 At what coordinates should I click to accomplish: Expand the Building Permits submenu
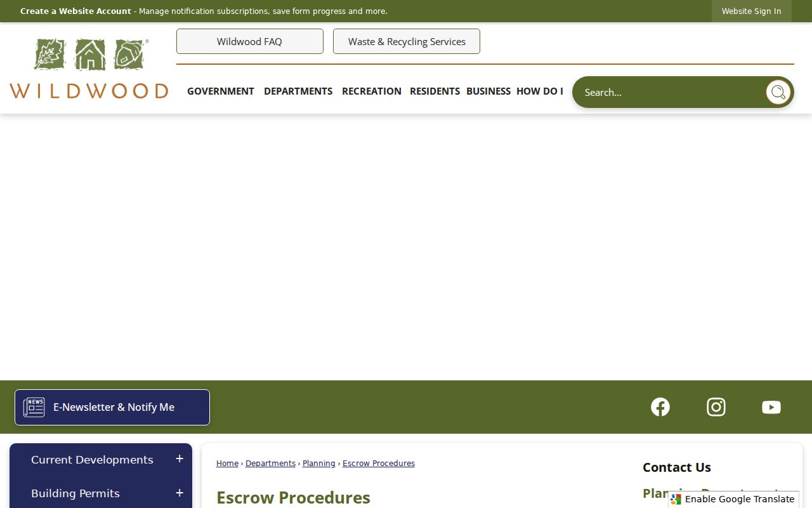coord(180,493)
